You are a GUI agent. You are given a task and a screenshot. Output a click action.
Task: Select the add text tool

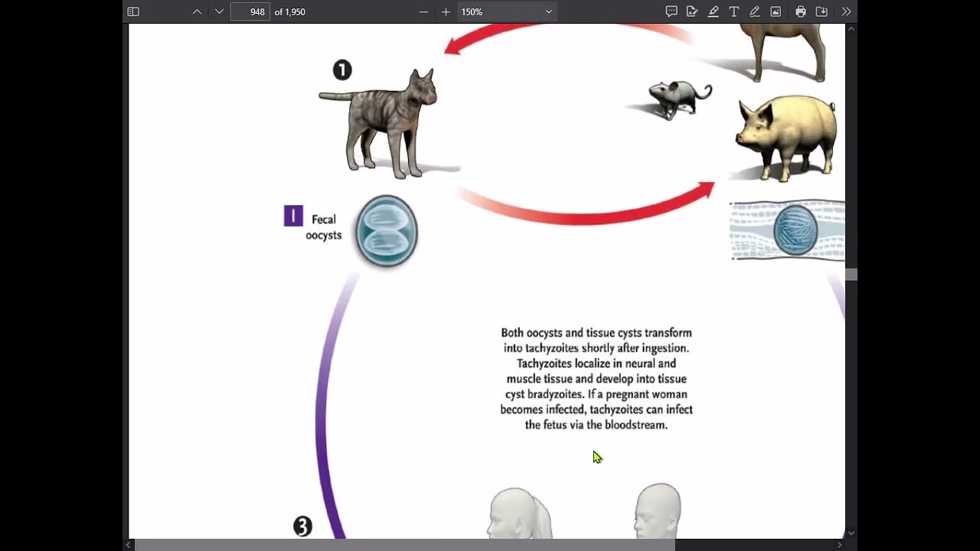[x=733, y=11]
